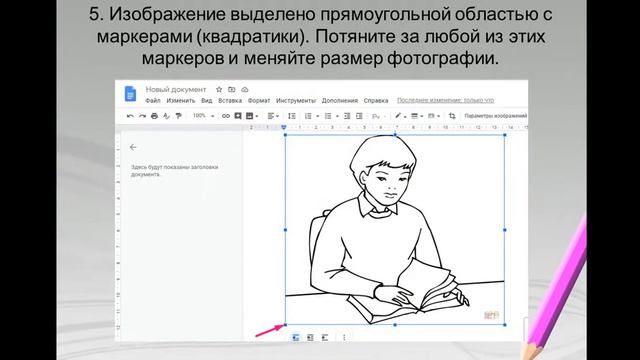Click the bottom-middle image resize handle
The width and height of the screenshot is (640, 360).
pos(395,325)
